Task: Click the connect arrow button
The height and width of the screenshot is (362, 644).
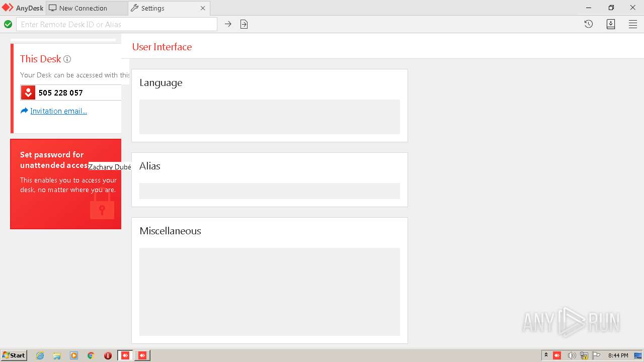Action: 228,24
